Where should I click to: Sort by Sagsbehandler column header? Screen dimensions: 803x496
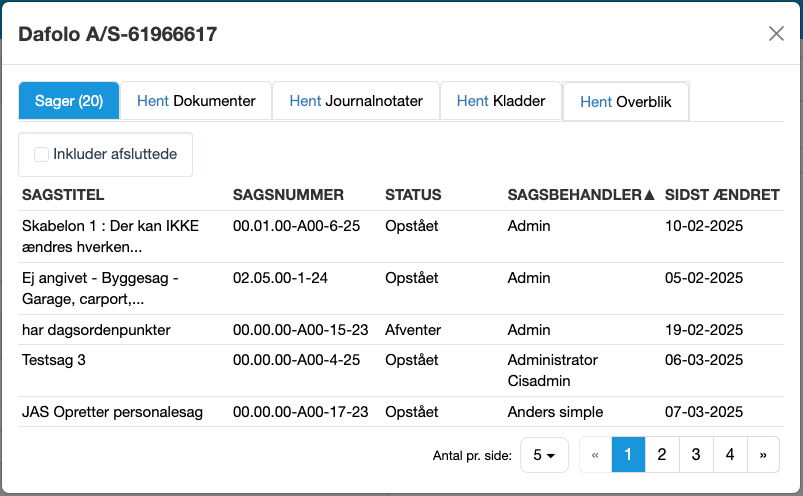point(580,195)
